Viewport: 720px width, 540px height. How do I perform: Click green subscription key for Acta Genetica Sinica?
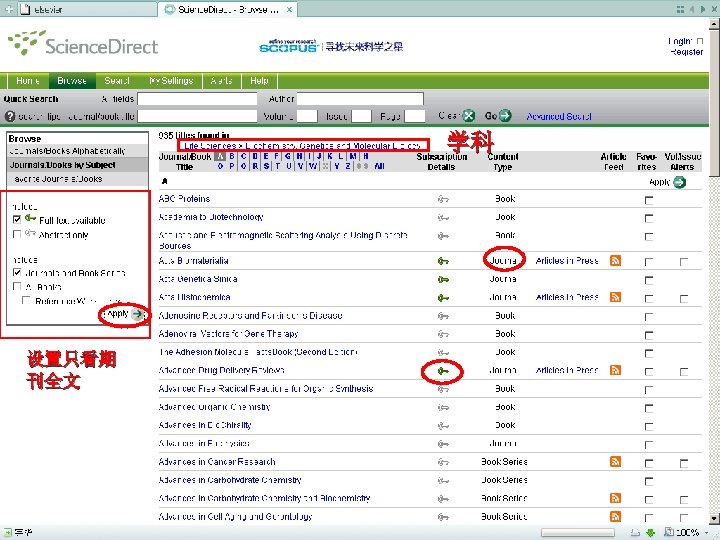pos(443,279)
